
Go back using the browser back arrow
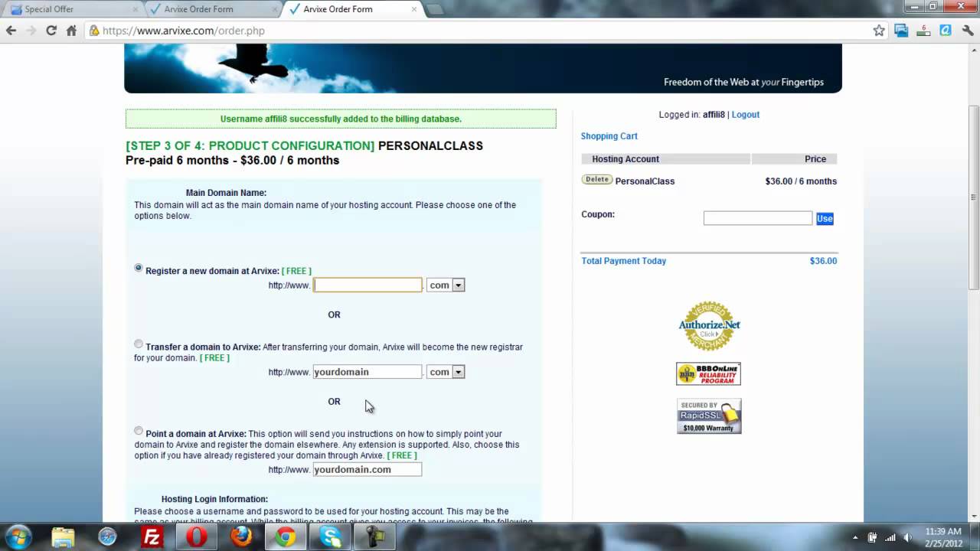click(11, 31)
